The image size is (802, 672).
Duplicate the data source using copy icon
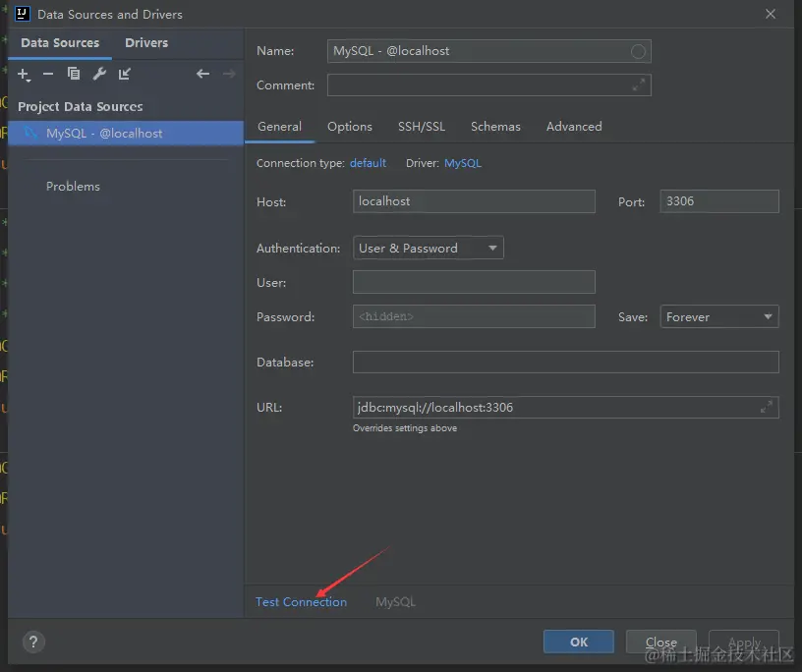[x=74, y=74]
